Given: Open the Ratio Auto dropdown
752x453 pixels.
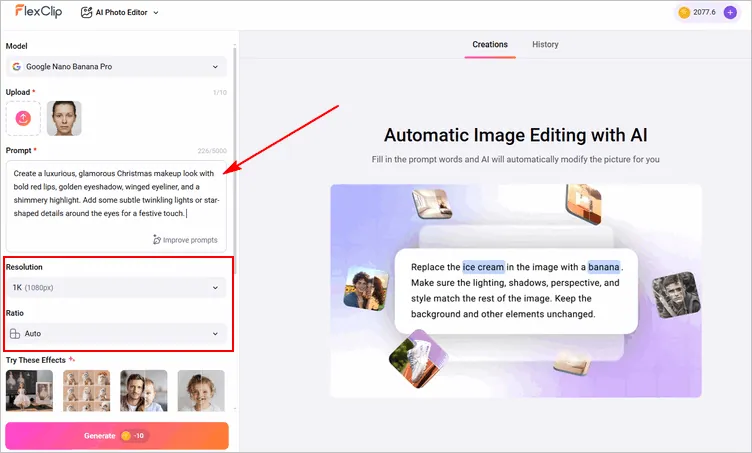Looking at the screenshot, I should point(116,334).
